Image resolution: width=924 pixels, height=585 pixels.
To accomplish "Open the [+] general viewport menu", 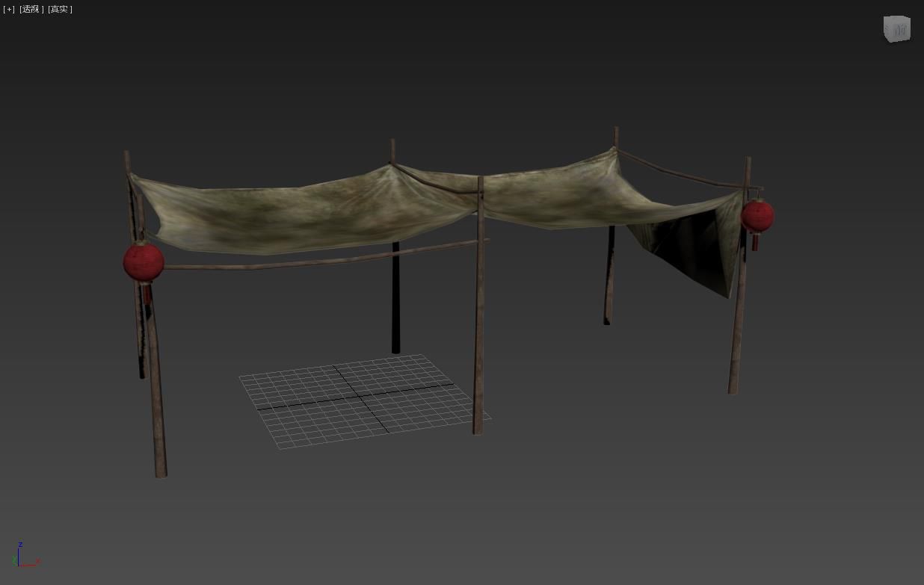I will click(x=9, y=9).
